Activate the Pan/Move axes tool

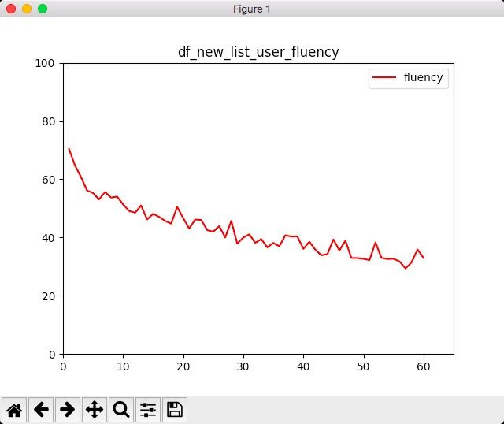[94, 410]
